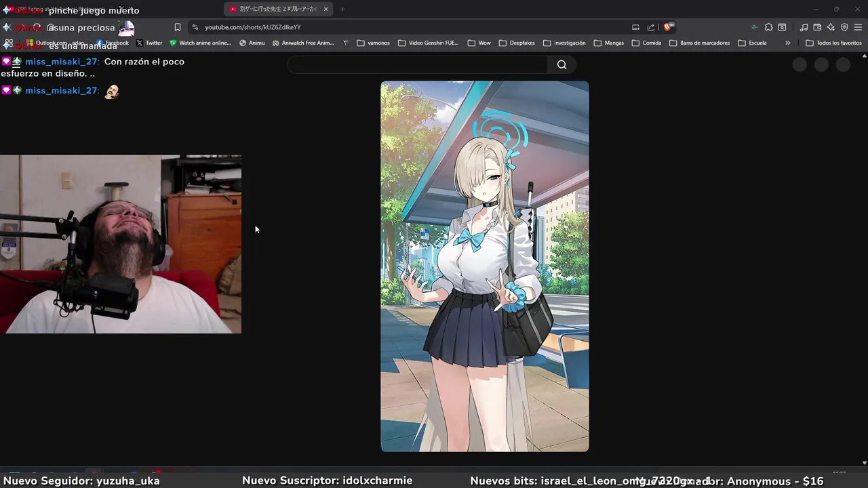
Task: Close the YouTube Shorts tab
Action: coord(325,9)
